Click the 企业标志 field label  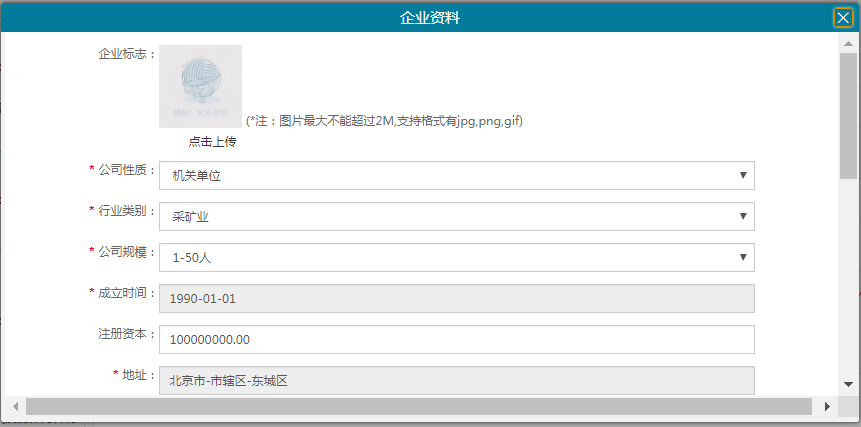coord(124,54)
